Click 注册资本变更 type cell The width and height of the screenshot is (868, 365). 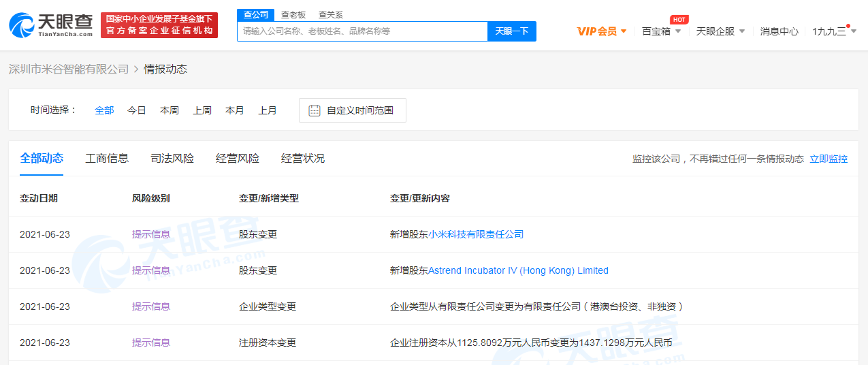pyautogui.click(x=268, y=343)
